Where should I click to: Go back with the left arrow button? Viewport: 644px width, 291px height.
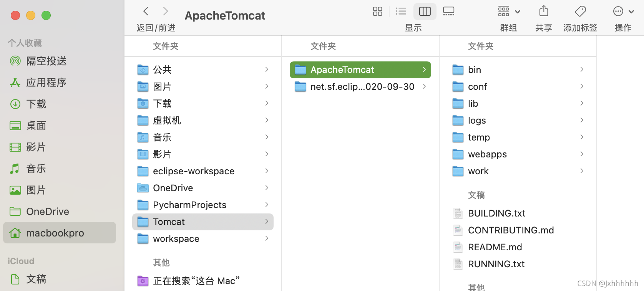click(146, 11)
